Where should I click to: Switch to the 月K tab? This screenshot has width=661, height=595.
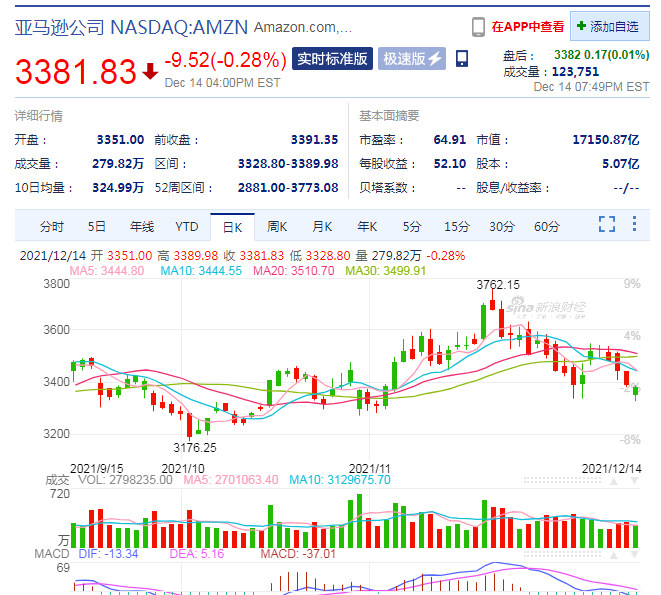(322, 227)
